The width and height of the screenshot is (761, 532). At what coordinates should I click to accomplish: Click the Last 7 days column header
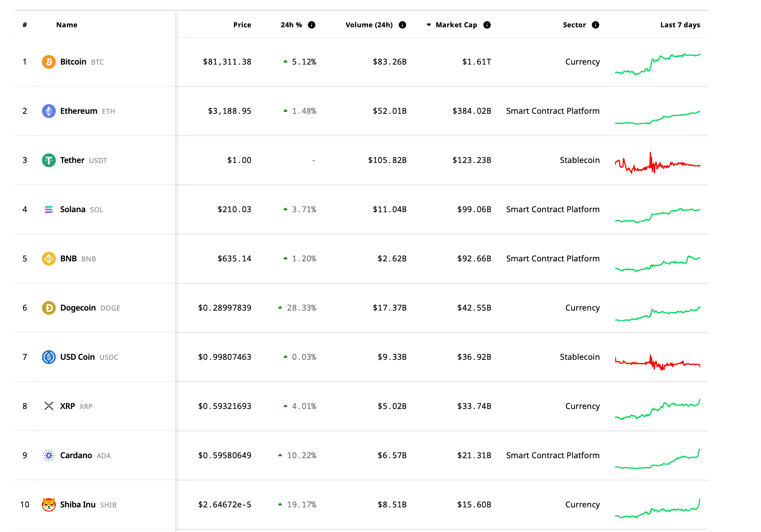coord(680,25)
